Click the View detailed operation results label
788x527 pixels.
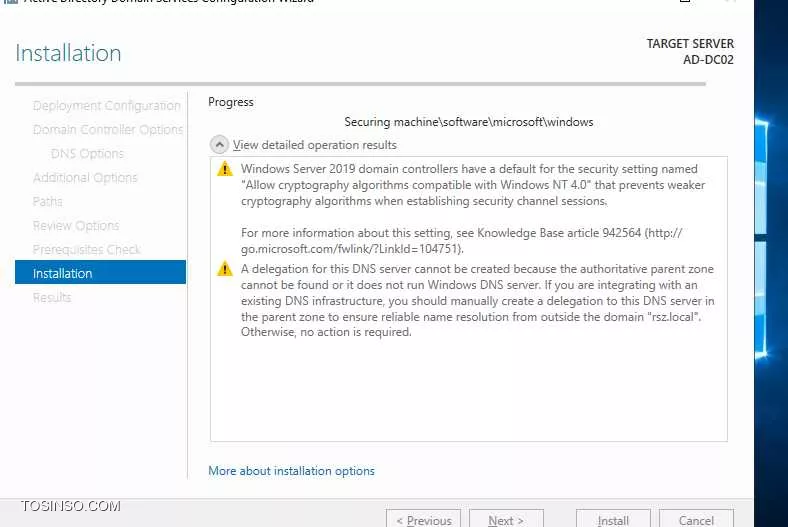click(x=315, y=145)
